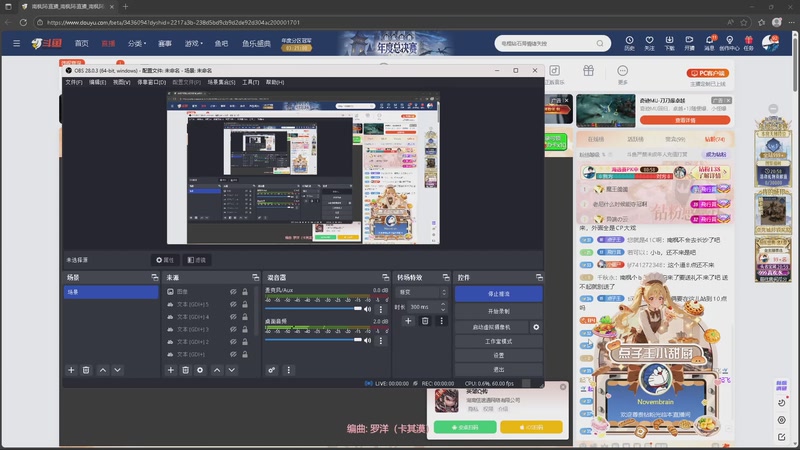Open the File menu in OBS
This screenshot has width=800, height=450.
(x=74, y=82)
